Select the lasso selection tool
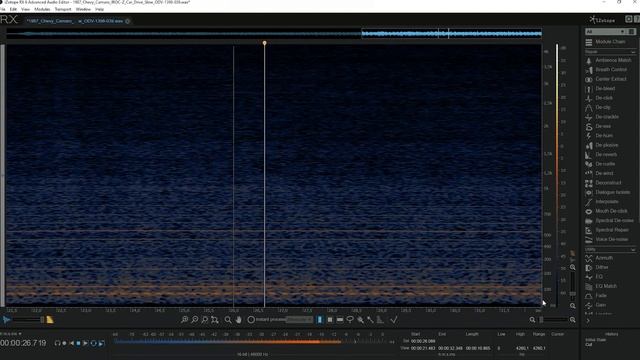640x360 pixels. [x=350, y=320]
